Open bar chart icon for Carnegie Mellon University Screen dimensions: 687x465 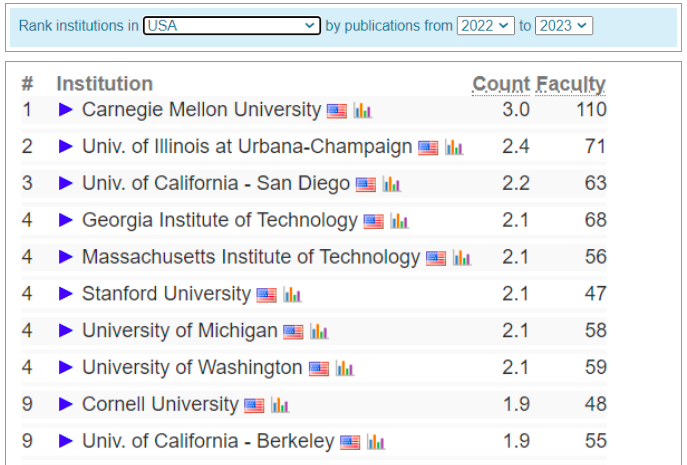coord(362,110)
